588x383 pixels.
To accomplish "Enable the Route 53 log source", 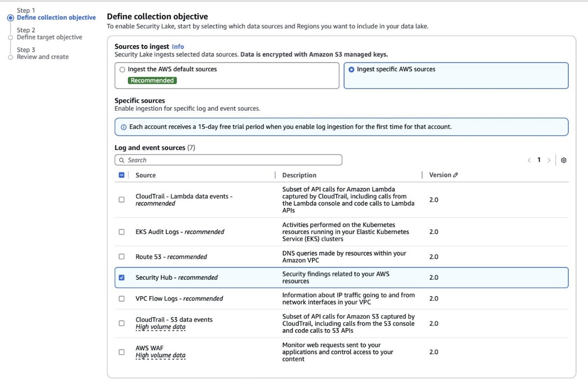I will click(121, 256).
